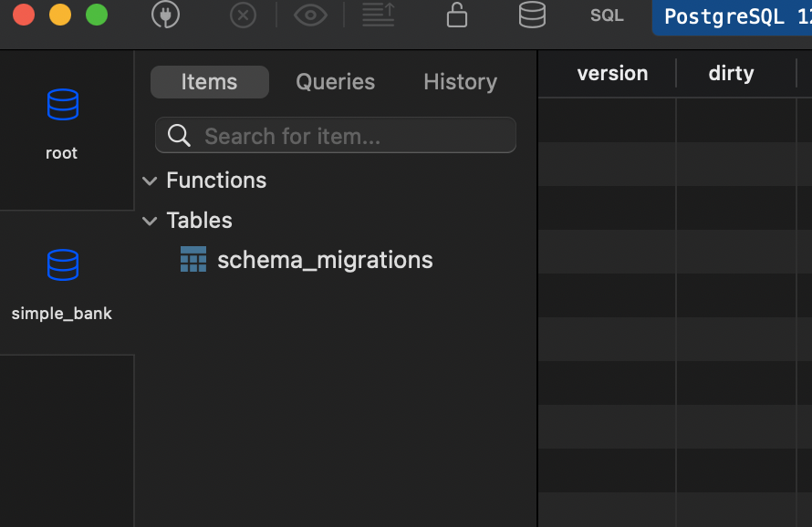Close the window with red button
The height and width of the screenshot is (527, 812).
pyautogui.click(x=24, y=15)
